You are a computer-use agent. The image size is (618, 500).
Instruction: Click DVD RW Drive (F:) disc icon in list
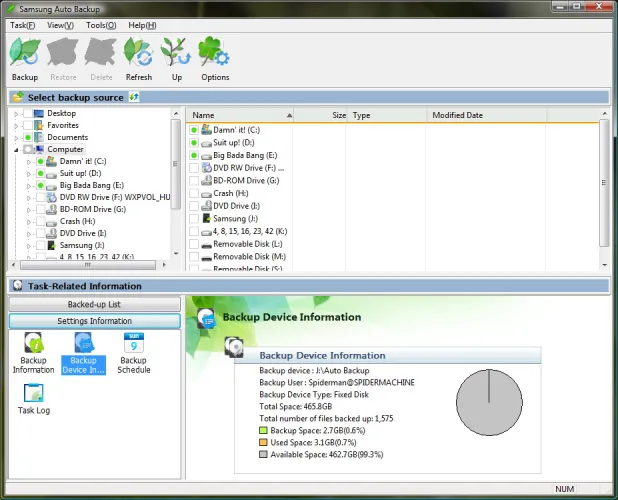coord(207,168)
